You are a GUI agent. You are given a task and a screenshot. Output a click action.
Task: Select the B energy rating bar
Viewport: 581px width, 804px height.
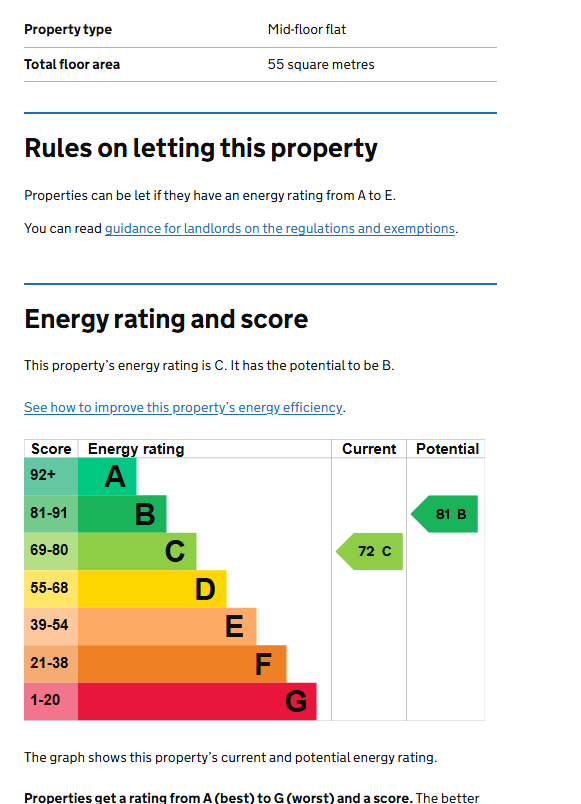122,514
